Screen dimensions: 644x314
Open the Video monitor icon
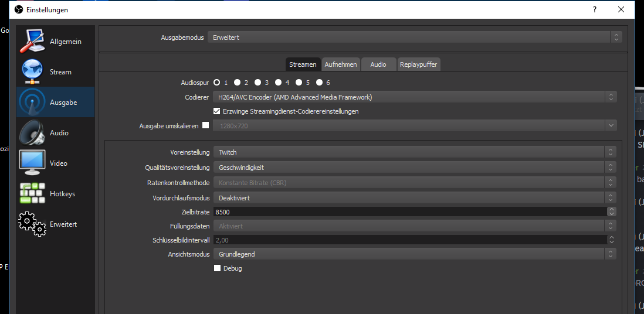[32, 163]
